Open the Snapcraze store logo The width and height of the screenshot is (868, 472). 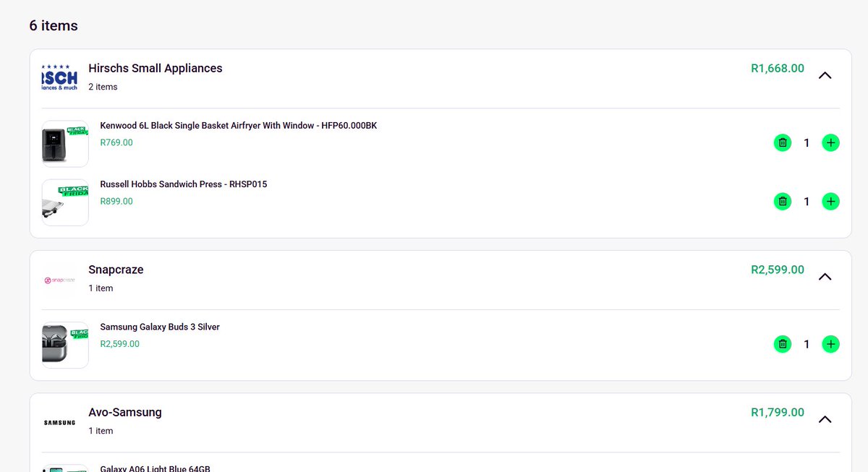click(x=59, y=280)
